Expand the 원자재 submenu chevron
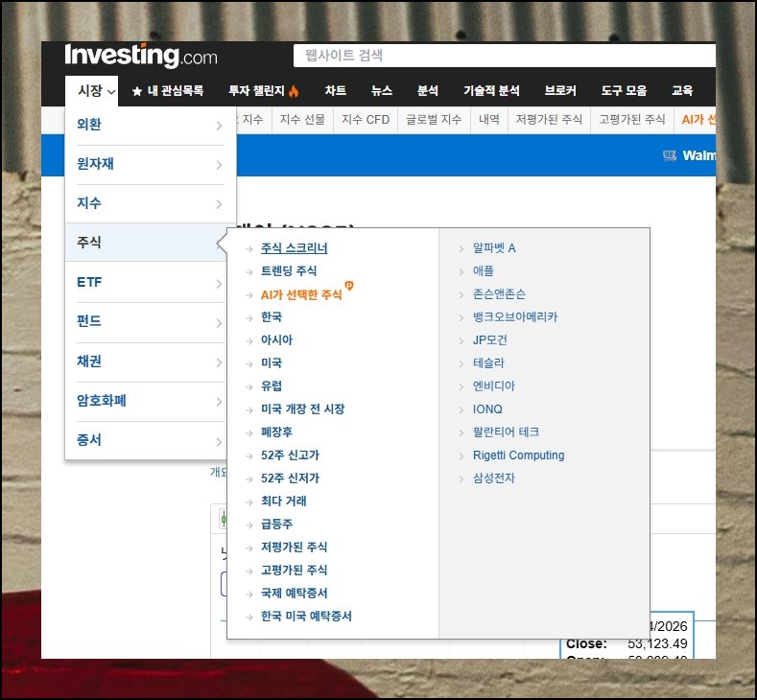The image size is (757, 700). point(219,165)
